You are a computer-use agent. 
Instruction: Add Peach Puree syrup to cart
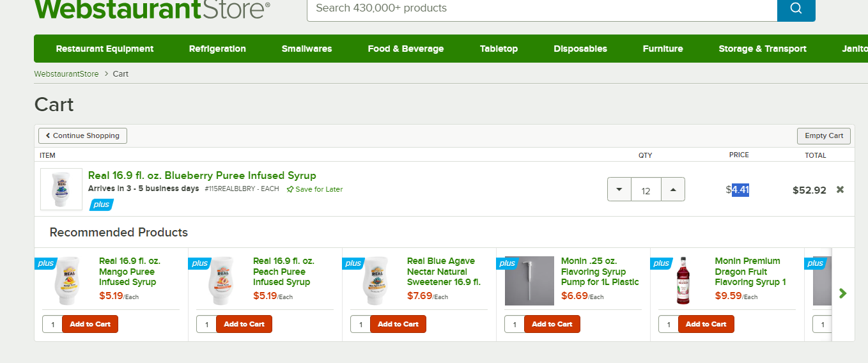(244, 324)
